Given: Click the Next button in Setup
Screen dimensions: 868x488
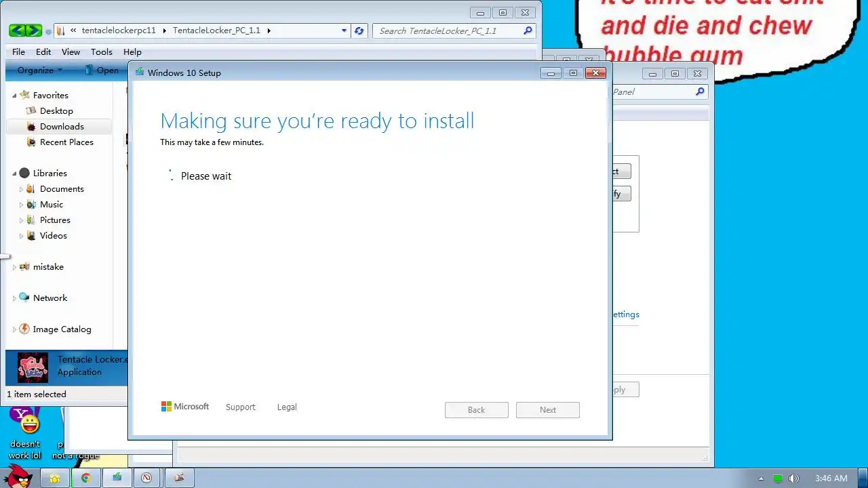Looking at the screenshot, I should pos(548,410).
